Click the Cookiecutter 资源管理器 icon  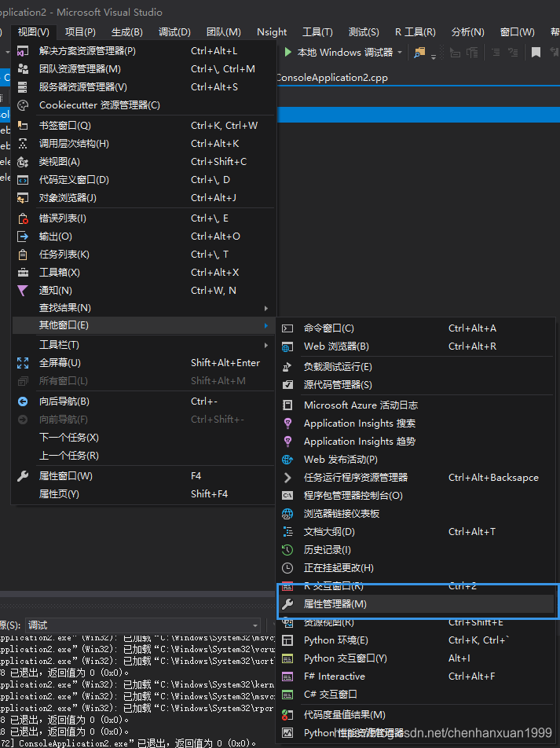tap(23, 105)
